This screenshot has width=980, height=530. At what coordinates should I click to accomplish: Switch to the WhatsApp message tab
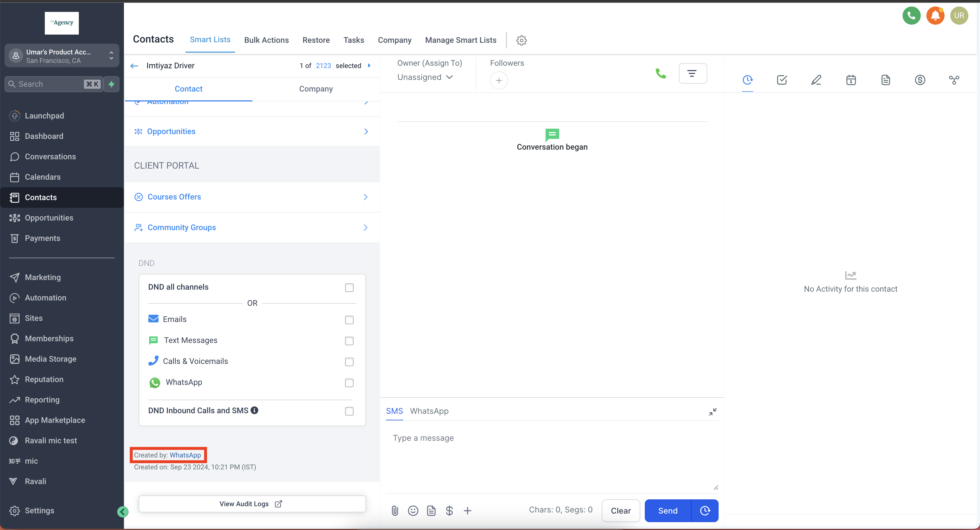[429, 411]
